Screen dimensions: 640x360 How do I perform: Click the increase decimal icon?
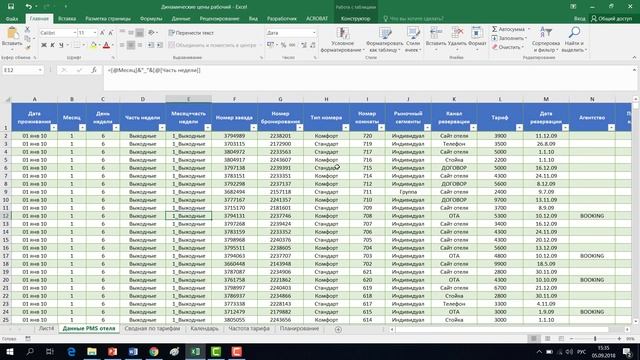click(x=304, y=45)
